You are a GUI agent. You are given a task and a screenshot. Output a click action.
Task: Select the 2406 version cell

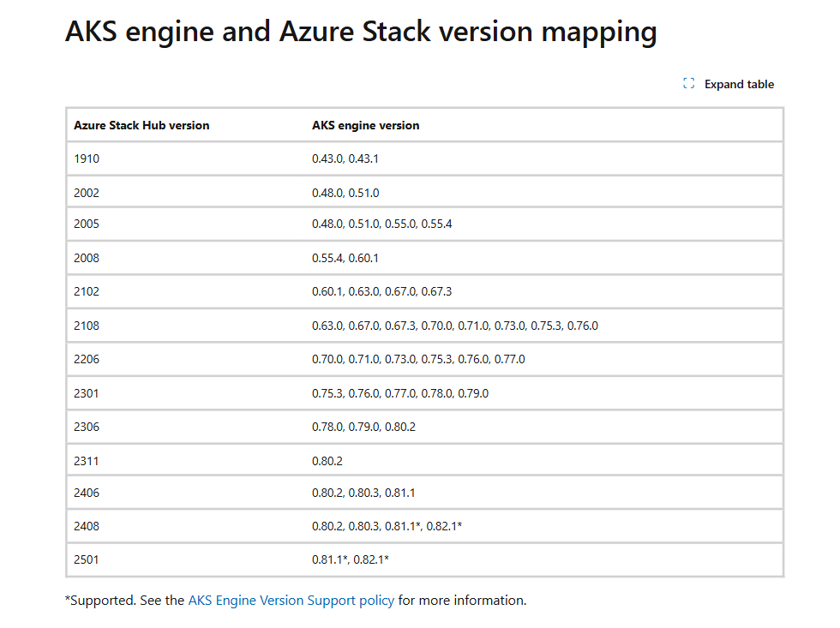(x=87, y=493)
